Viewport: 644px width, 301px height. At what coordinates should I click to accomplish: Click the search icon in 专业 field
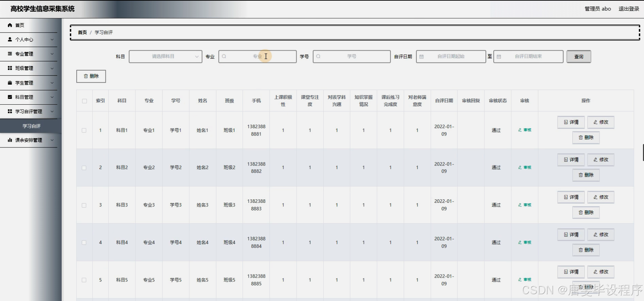[224, 56]
